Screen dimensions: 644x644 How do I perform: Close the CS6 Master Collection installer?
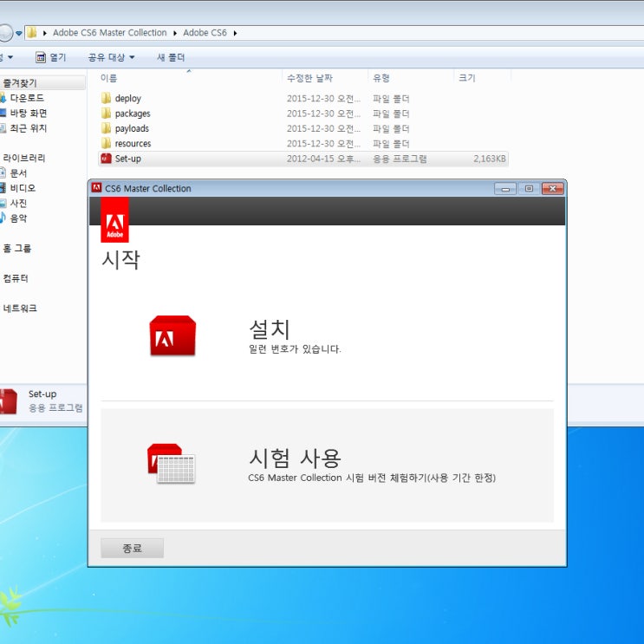tap(552, 188)
